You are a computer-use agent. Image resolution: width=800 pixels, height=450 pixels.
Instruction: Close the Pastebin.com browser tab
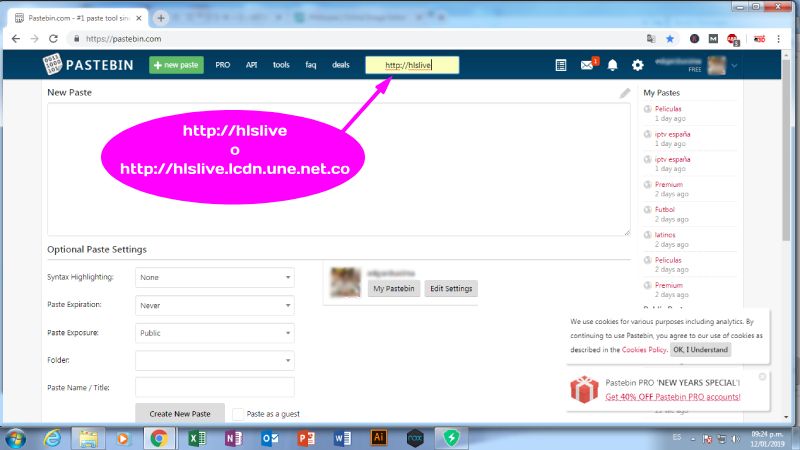[139, 18]
